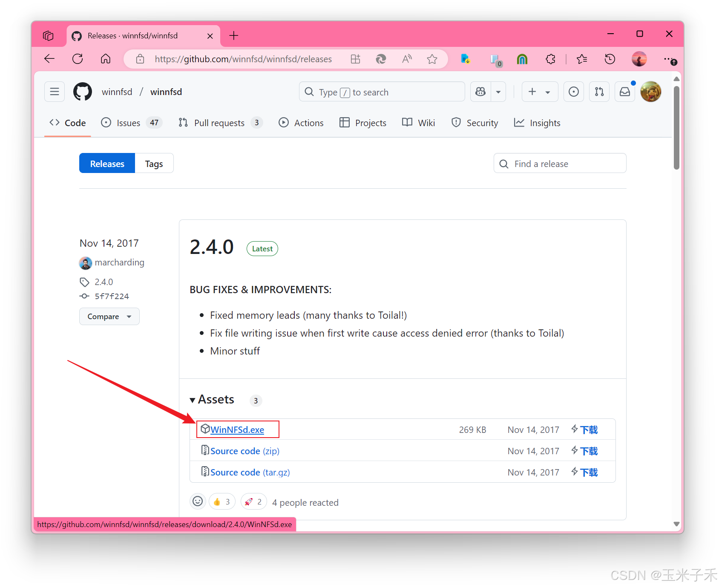Open the Actions tab
The height and width of the screenshot is (588, 719).
click(x=301, y=123)
